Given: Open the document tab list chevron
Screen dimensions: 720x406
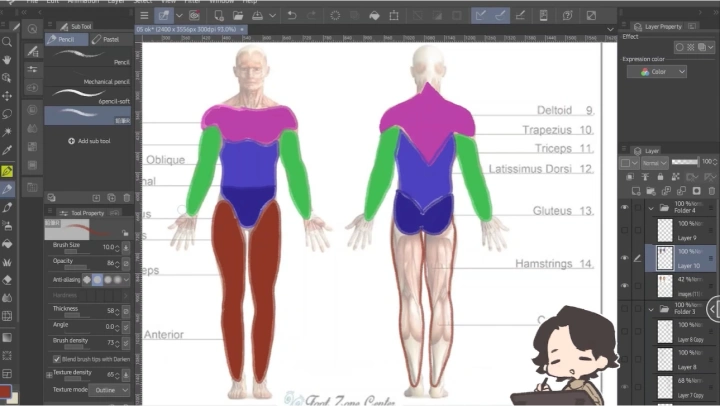Looking at the screenshot, I should [610, 29].
